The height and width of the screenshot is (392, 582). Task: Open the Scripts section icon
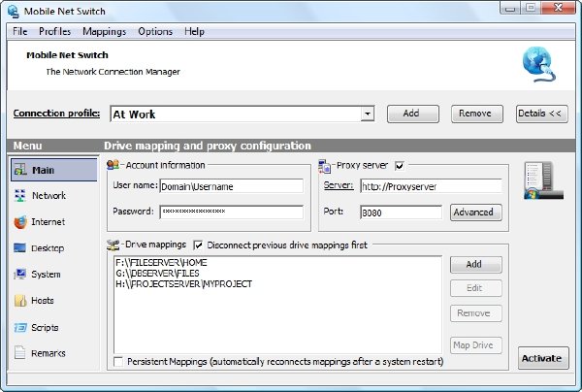[20, 327]
